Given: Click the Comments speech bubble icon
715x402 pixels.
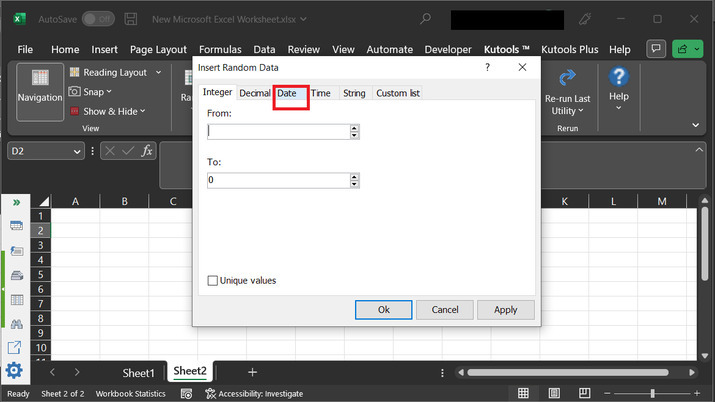Looking at the screenshot, I should pyautogui.click(x=656, y=49).
